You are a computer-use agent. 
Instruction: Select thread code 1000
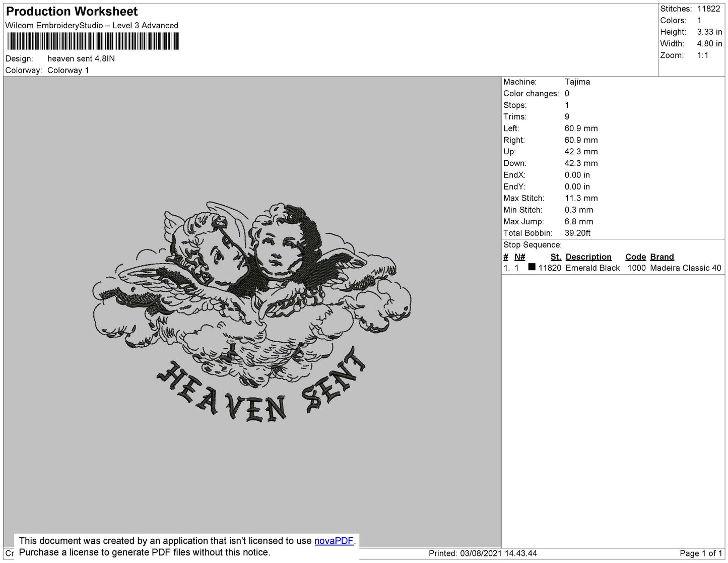pyautogui.click(x=636, y=268)
